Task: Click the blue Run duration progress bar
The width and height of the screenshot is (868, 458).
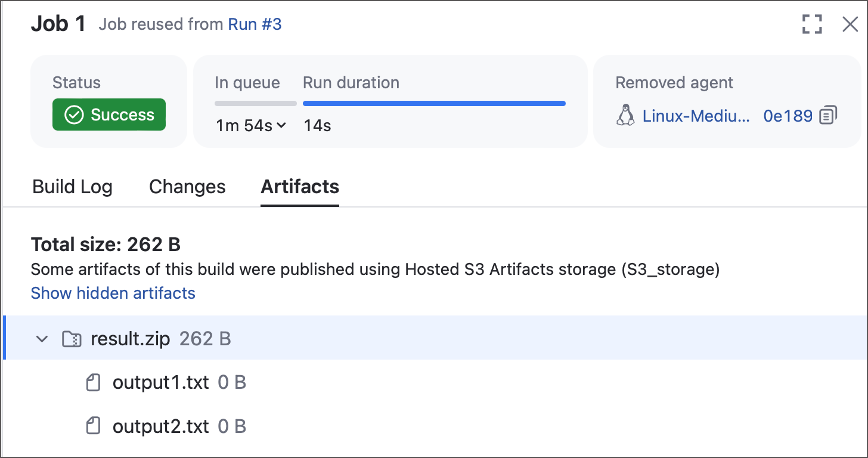Action: click(434, 104)
